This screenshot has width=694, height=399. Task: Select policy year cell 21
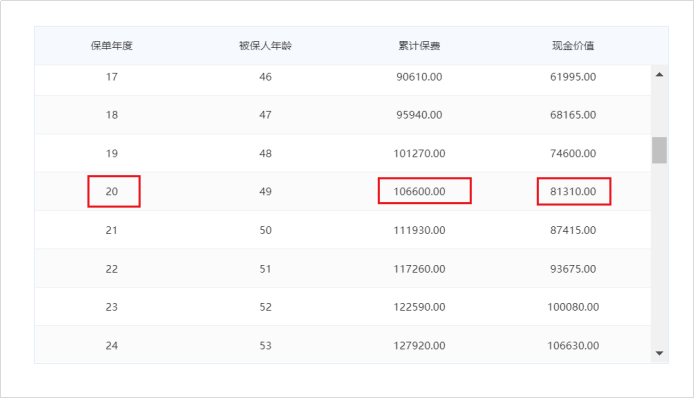click(x=112, y=230)
